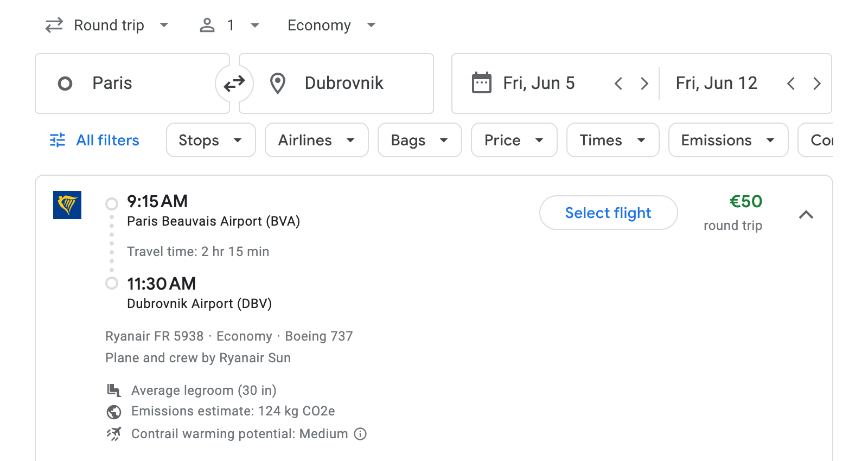Screen dimensions: 868x461
Task: Swap the Paris and Dubrovnik locations
Action: point(234,83)
